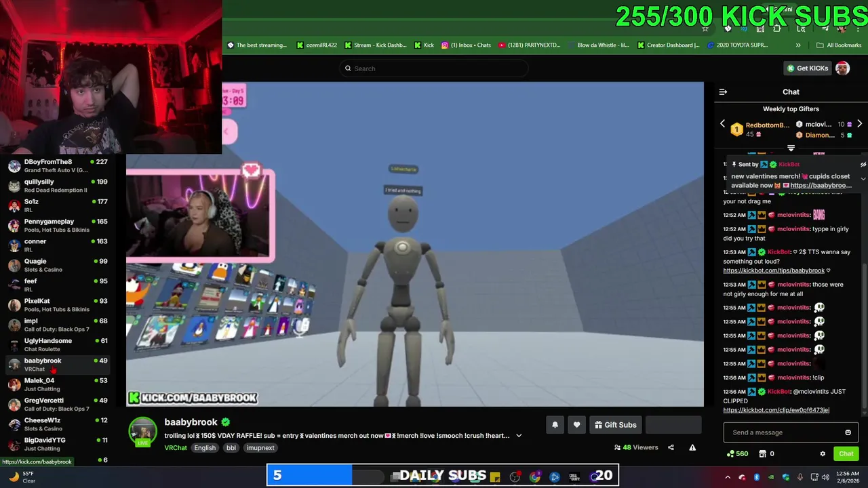
Task: Open chat settings gear icon
Action: pos(823,454)
